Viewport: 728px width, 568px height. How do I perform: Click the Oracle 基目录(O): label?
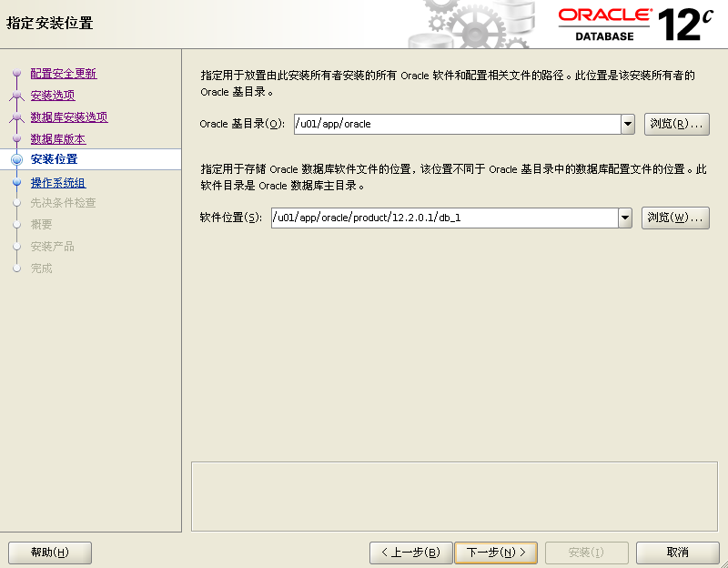click(x=242, y=124)
